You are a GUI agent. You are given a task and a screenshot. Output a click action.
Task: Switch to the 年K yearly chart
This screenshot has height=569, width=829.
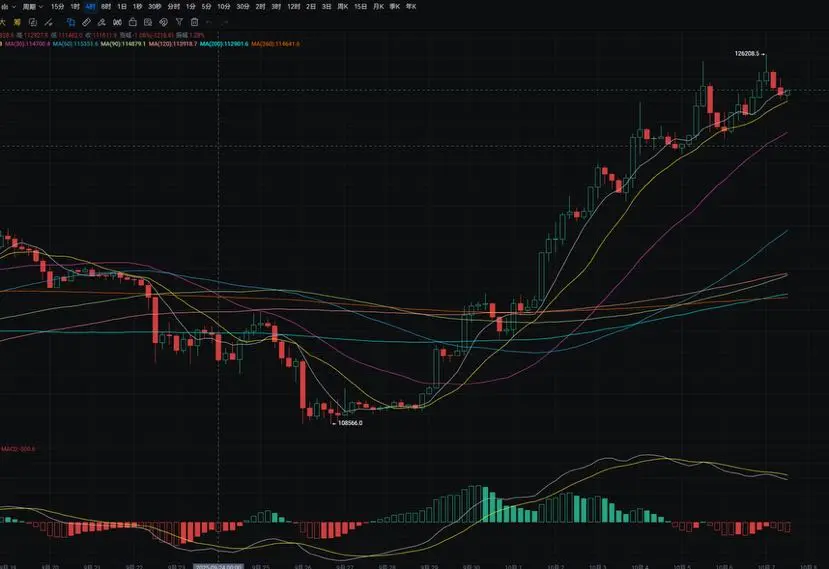(411, 7)
